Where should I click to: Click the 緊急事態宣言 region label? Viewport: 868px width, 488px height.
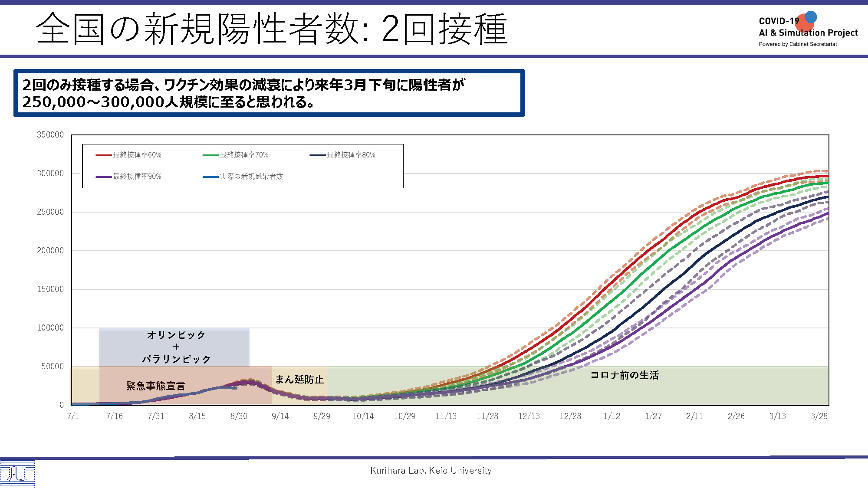(156, 386)
